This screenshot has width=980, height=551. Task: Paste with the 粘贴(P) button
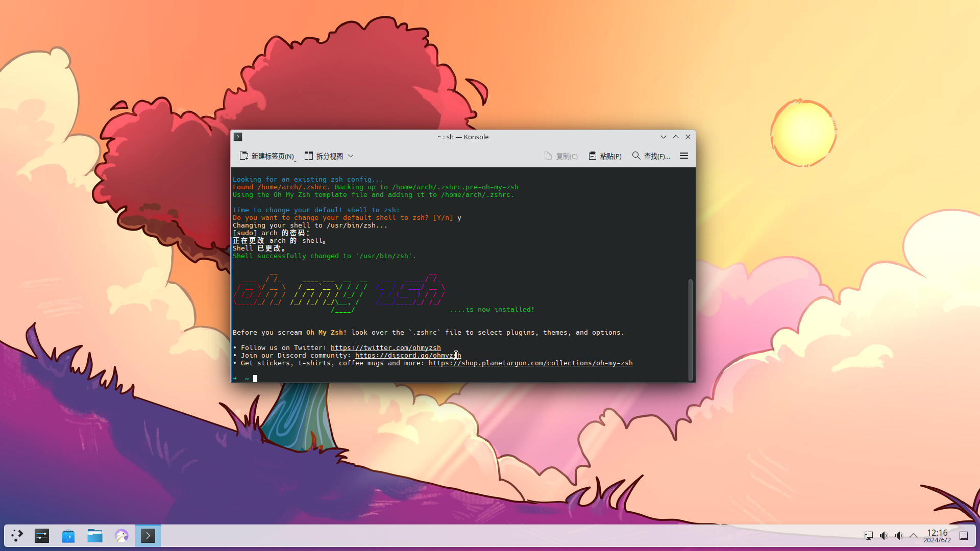pos(605,156)
